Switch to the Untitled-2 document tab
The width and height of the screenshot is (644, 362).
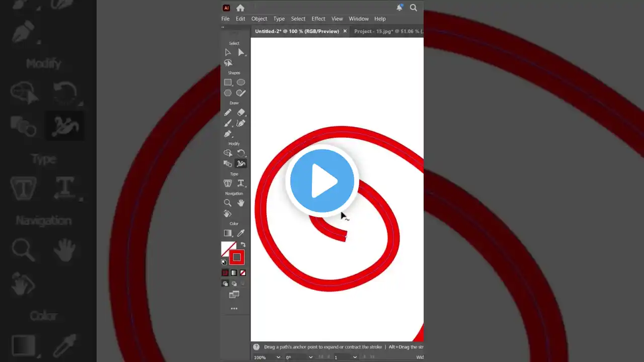coord(297,31)
